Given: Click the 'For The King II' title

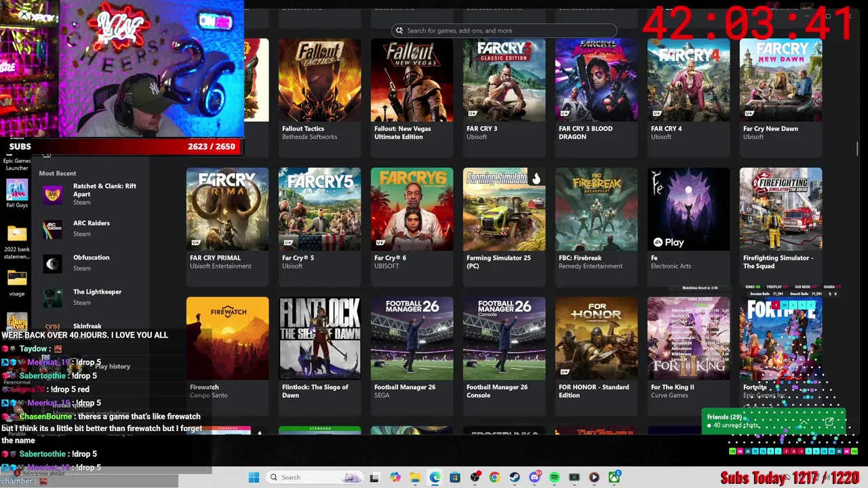Looking at the screenshot, I should 673,387.
